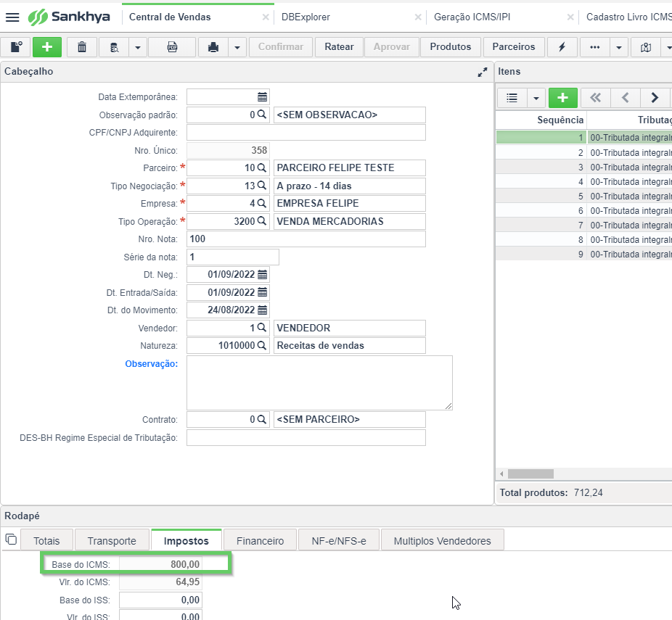672x620 pixels.
Task: Add a new item with green plus in Itens
Action: (x=562, y=98)
